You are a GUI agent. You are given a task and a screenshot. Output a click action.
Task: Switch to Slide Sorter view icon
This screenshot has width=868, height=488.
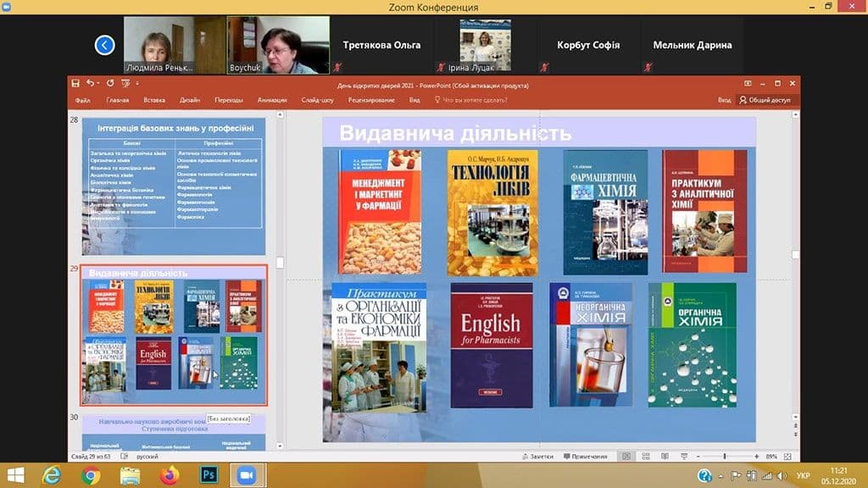click(x=645, y=457)
